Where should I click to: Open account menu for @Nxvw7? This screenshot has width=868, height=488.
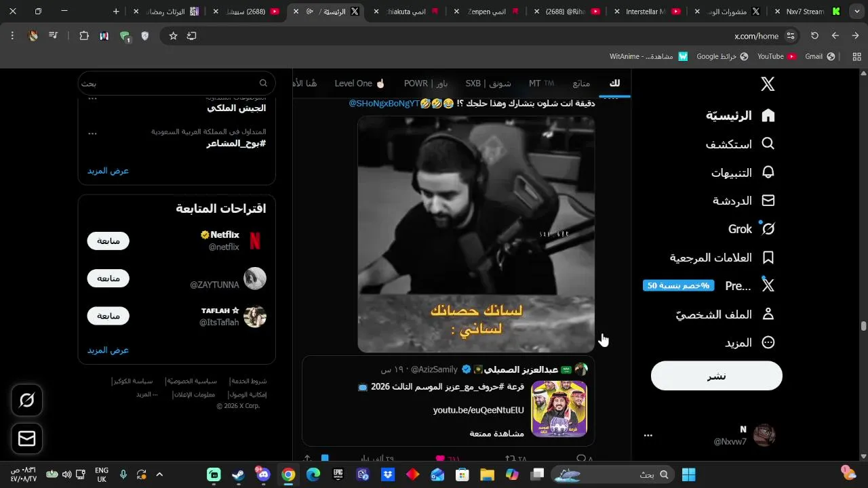(711, 435)
